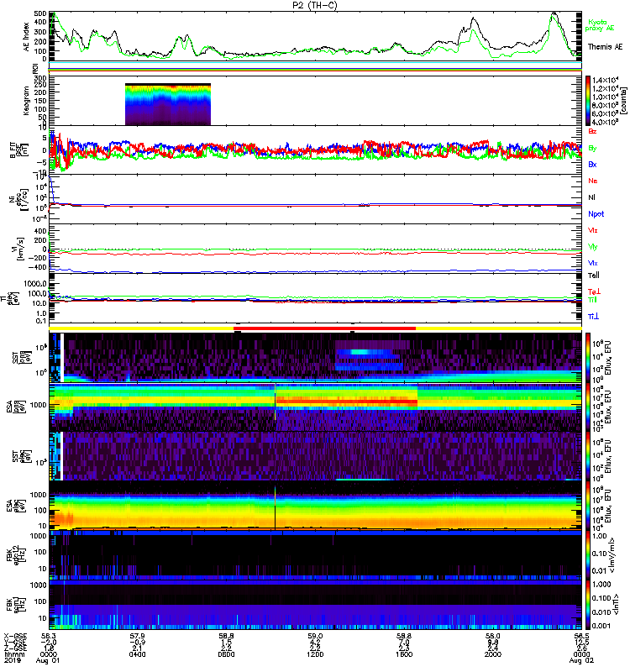
Task: Click the ESA electrons Eflux color bar
Action: 588,506
